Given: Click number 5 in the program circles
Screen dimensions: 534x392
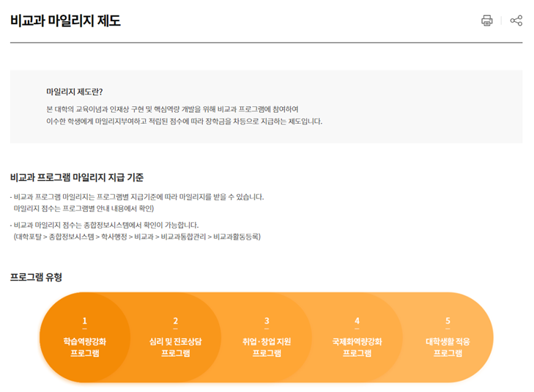Looking at the screenshot, I should point(448,321).
